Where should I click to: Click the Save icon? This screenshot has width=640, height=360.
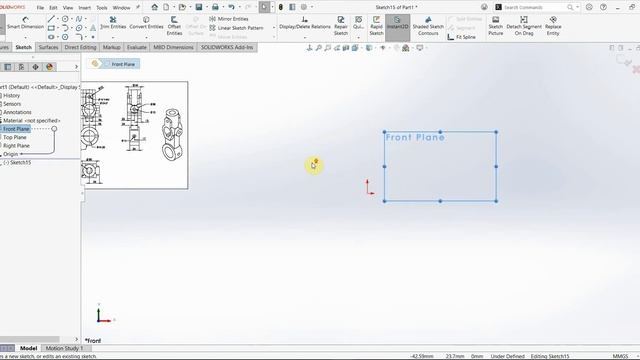[x=199, y=7]
